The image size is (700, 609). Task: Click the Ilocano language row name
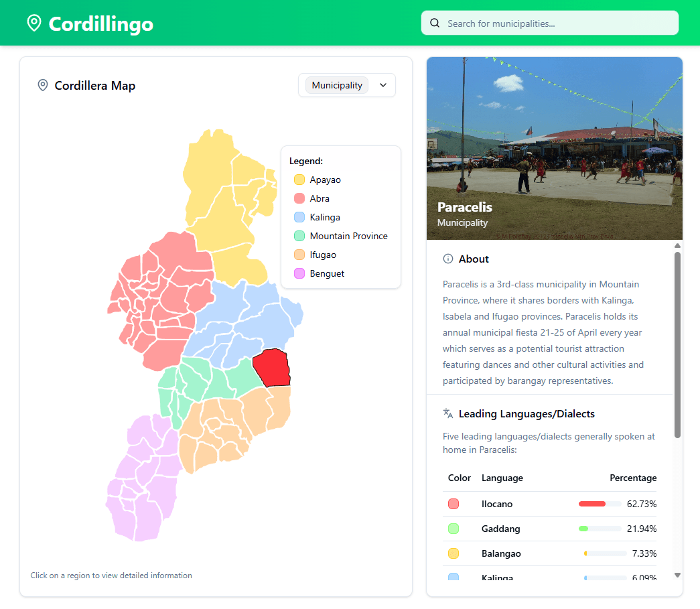pyautogui.click(x=497, y=504)
